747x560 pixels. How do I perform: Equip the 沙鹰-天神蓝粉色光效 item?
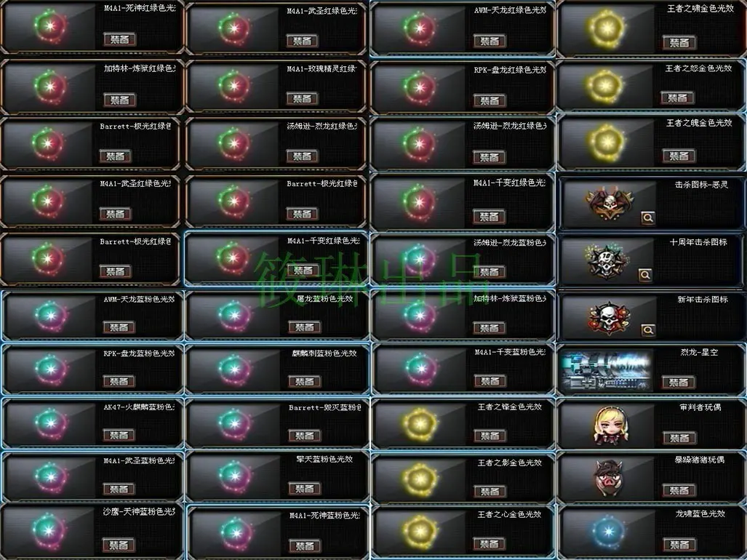point(119,544)
